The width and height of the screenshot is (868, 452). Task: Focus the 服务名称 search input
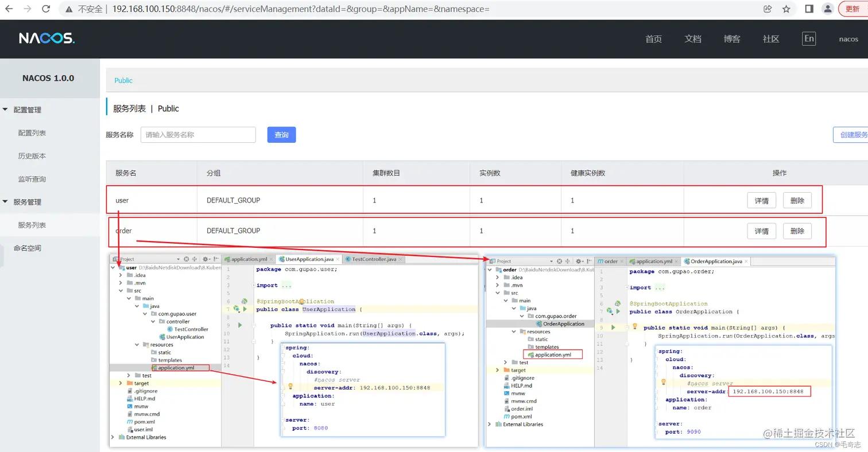(x=198, y=135)
